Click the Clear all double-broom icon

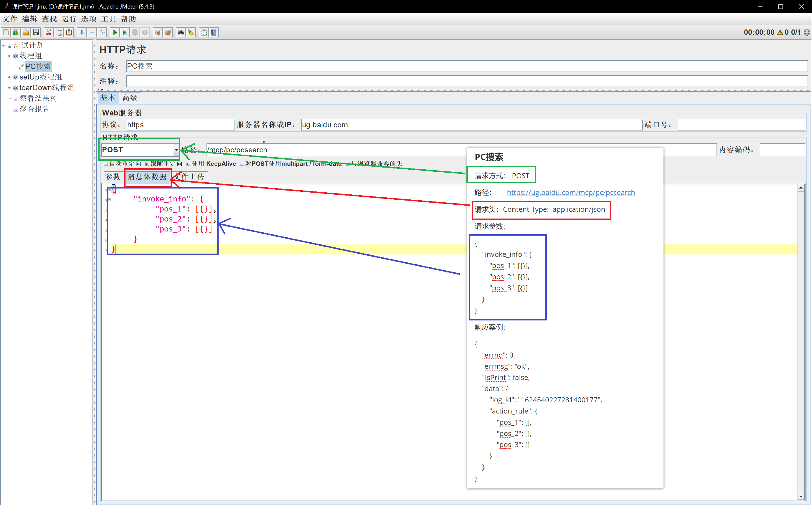[x=168, y=32]
